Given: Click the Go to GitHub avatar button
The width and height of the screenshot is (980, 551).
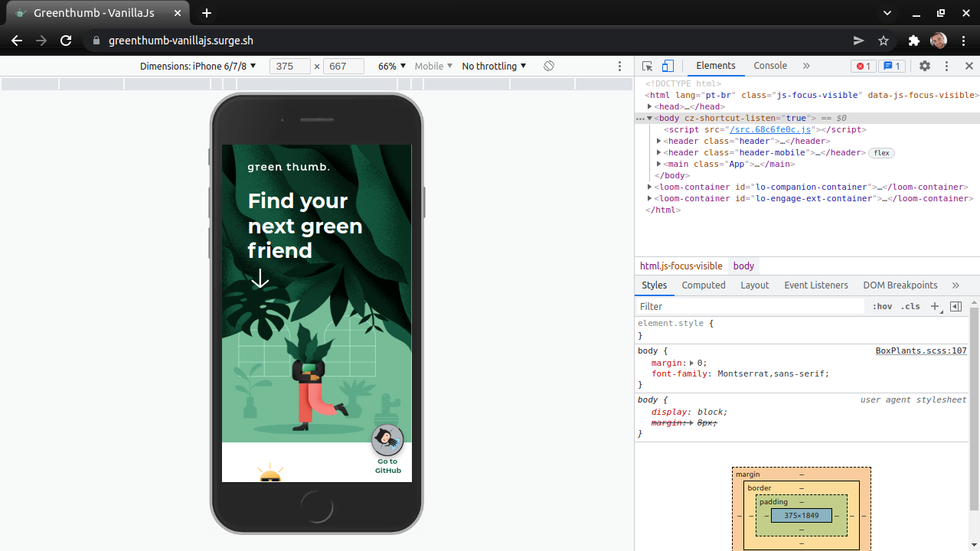Looking at the screenshot, I should point(387,440).
